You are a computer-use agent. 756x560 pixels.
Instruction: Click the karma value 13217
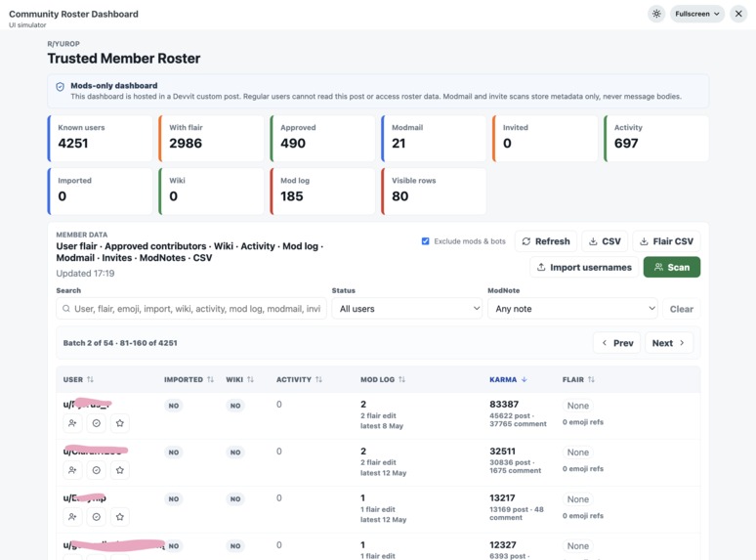(x=502, y=497)
